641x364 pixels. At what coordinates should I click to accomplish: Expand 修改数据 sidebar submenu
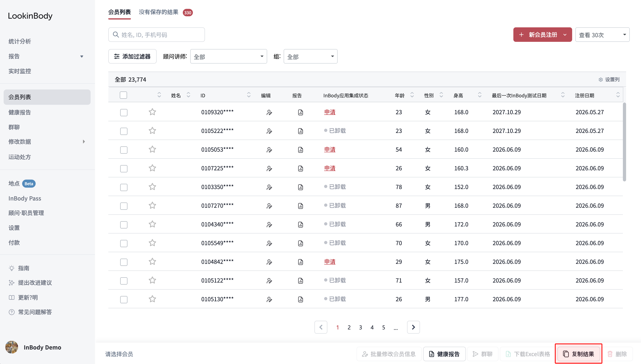pos(84,142)
